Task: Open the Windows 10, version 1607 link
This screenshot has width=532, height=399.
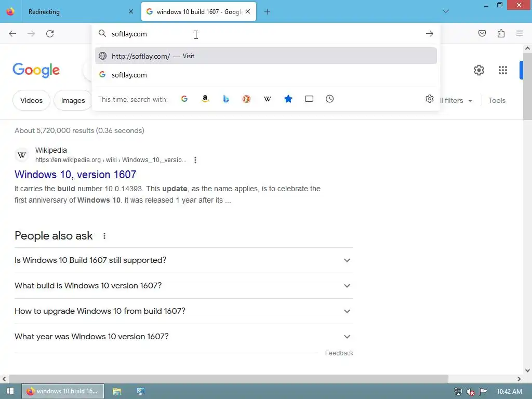Action: coord(75,175)
